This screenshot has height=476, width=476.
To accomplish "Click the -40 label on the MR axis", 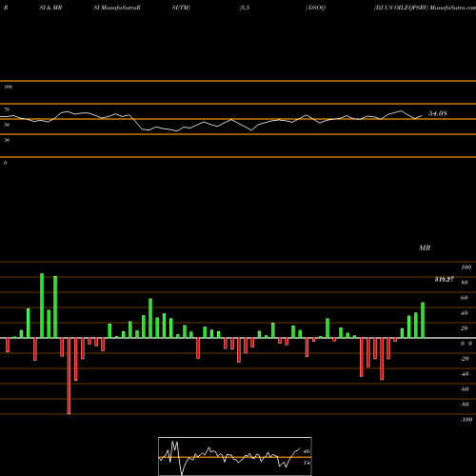I will [x=465, y=374].
